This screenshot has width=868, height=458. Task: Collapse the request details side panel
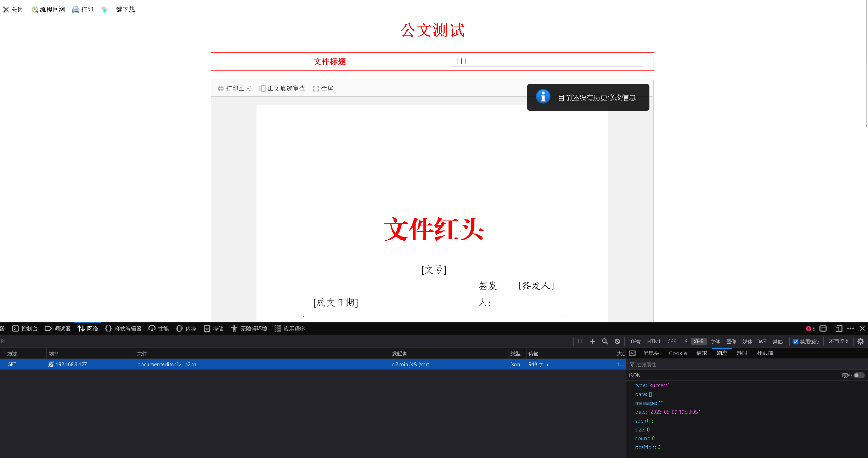tap(632, 353)
